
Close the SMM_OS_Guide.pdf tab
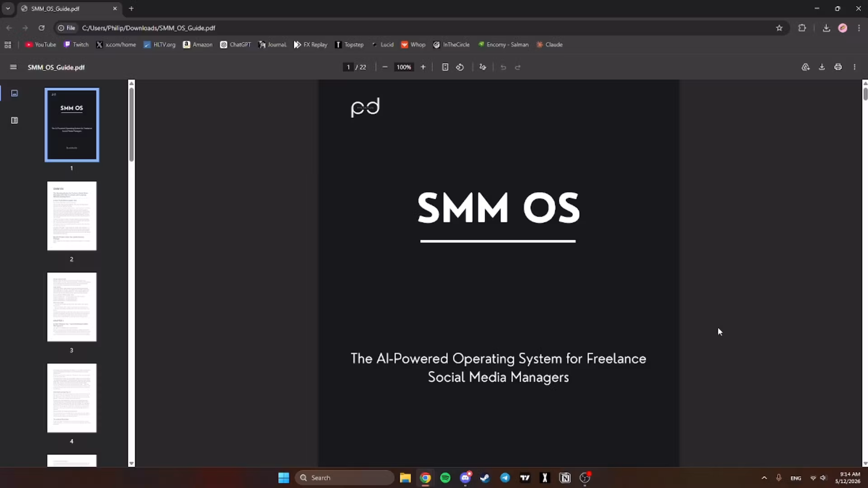[x=115, y=9]
